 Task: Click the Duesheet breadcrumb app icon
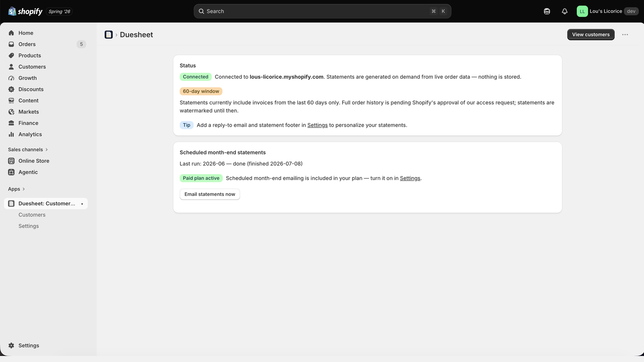pos(109,35)
